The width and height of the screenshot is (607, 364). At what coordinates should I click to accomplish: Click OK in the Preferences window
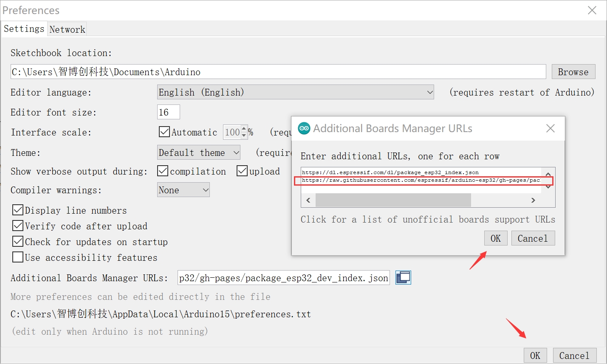coord(535,356)
